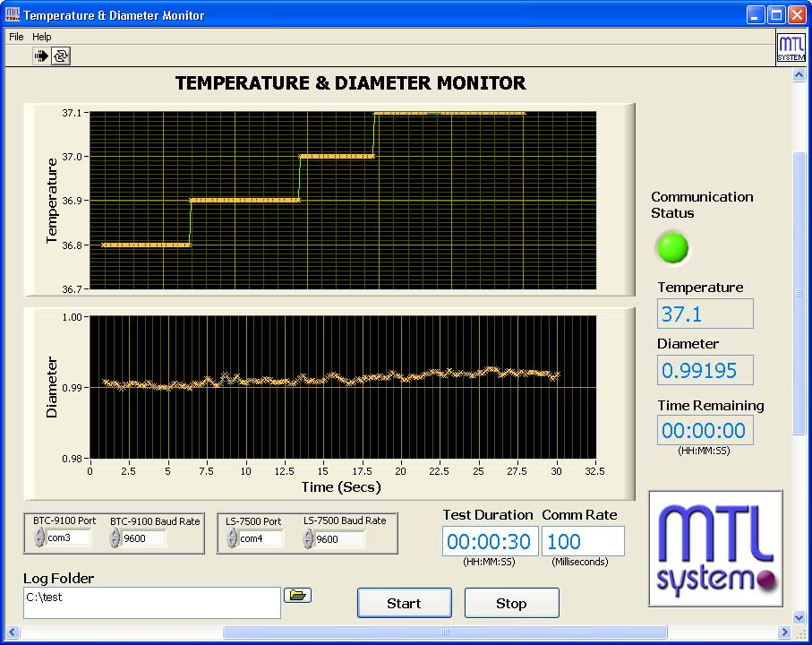Click the BTC-9100 Baud Rate selector arrows
This screenshot has height=645, width=812.
[115, 538]
